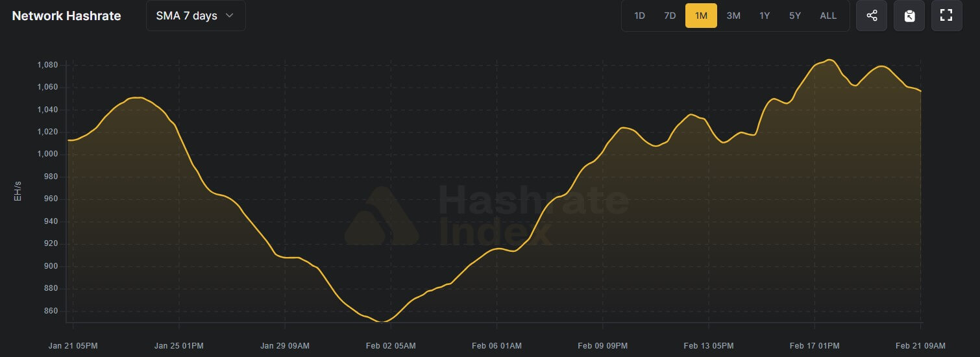Click the Network Hashrate title
980x357 pixels.
[67, 16]
